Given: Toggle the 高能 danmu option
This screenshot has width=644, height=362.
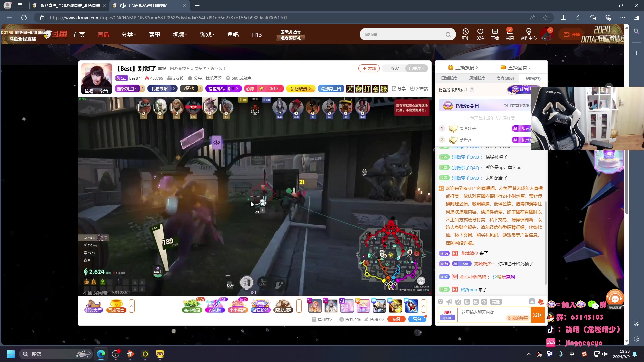Looking at the screenshot, I should click(496, 302).
